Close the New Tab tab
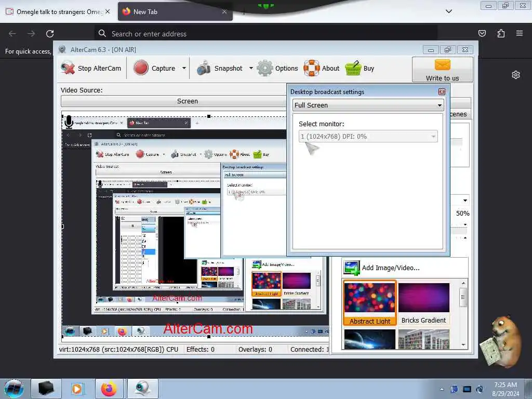 (x=224, y=11)
